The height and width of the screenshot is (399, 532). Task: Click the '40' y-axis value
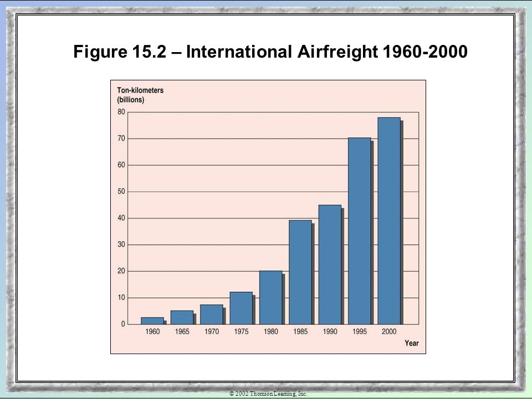121,218
